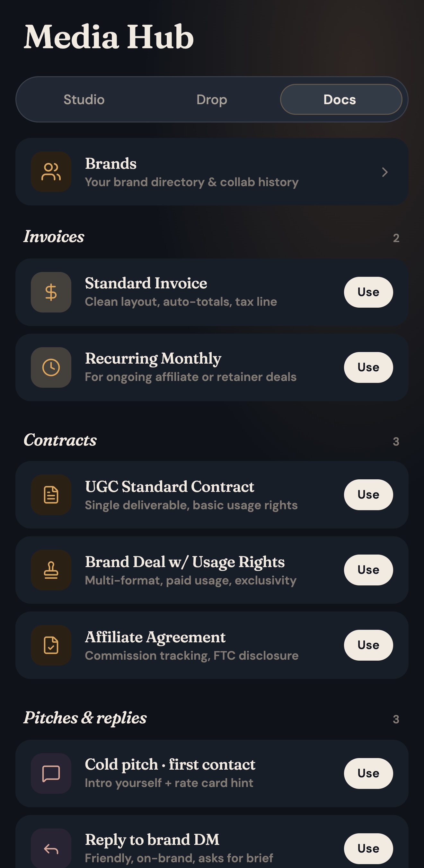Tap the reply arrow icon for brand DM

pos(51,848)
